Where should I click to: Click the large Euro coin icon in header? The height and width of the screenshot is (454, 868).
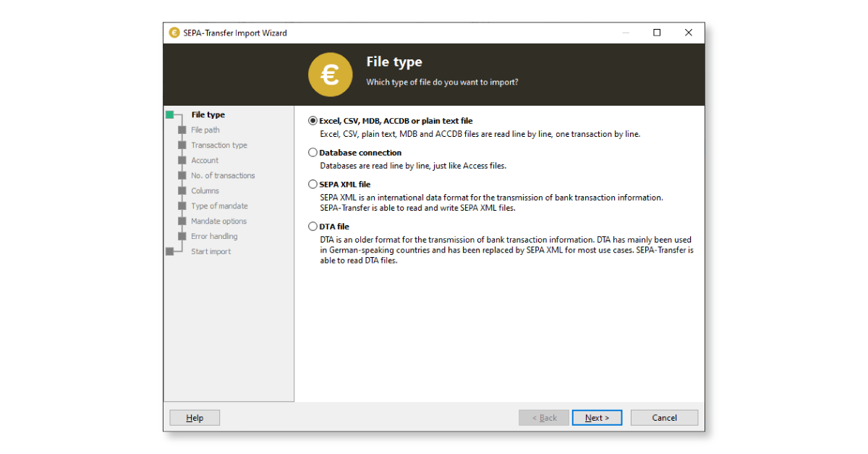[330, 75]
